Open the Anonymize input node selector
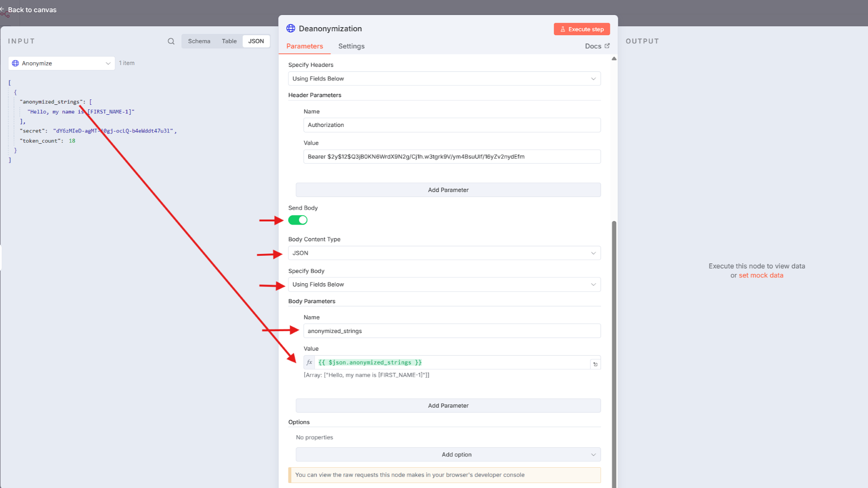Image resolution: width=868 pixels, height=488 pixels. 61,63
